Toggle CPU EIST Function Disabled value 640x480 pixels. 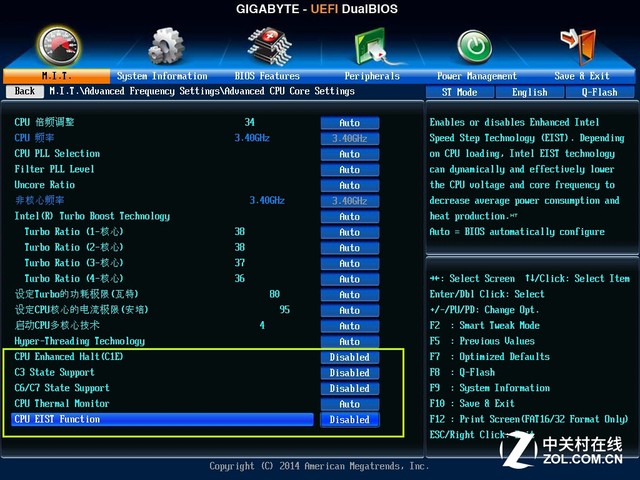[x=350, y=420]
